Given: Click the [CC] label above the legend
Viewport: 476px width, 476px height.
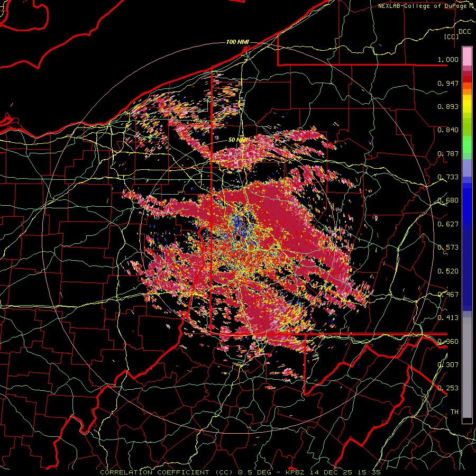Looking at the screenshot, I should (x=451, y=36).
